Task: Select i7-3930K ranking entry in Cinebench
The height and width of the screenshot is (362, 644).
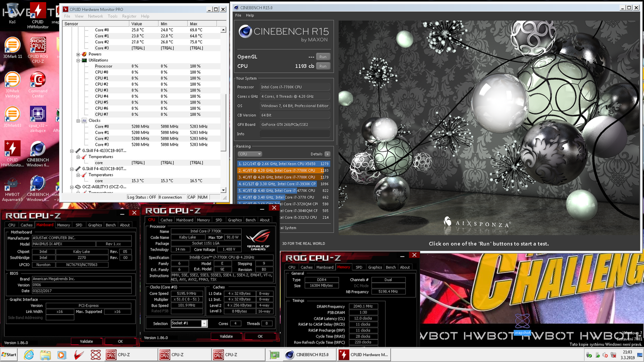Action: [283, 184]
